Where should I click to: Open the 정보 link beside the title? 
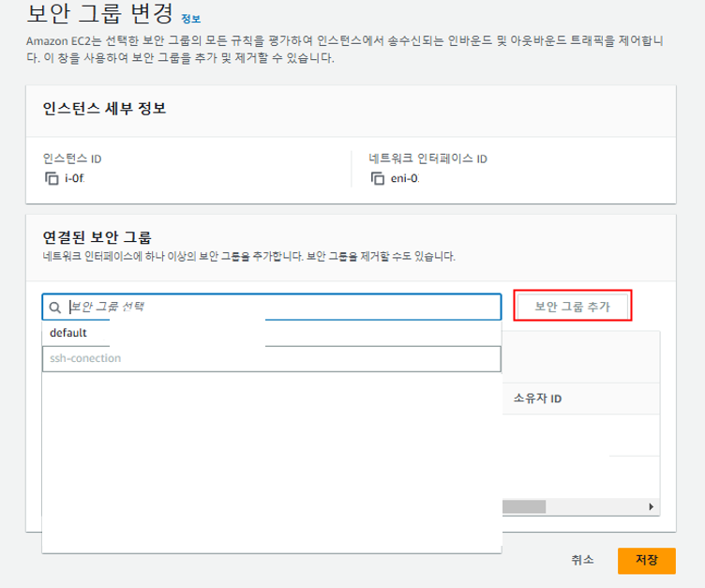190,19
